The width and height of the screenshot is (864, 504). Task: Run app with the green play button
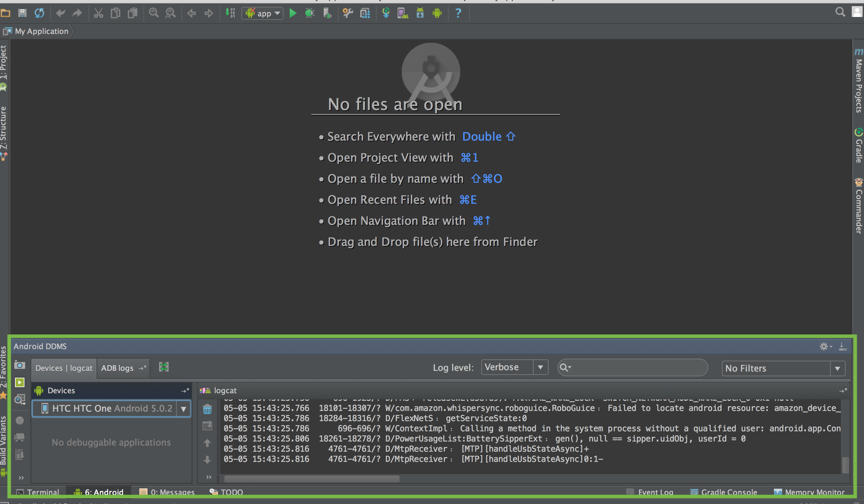pos(293,13)
